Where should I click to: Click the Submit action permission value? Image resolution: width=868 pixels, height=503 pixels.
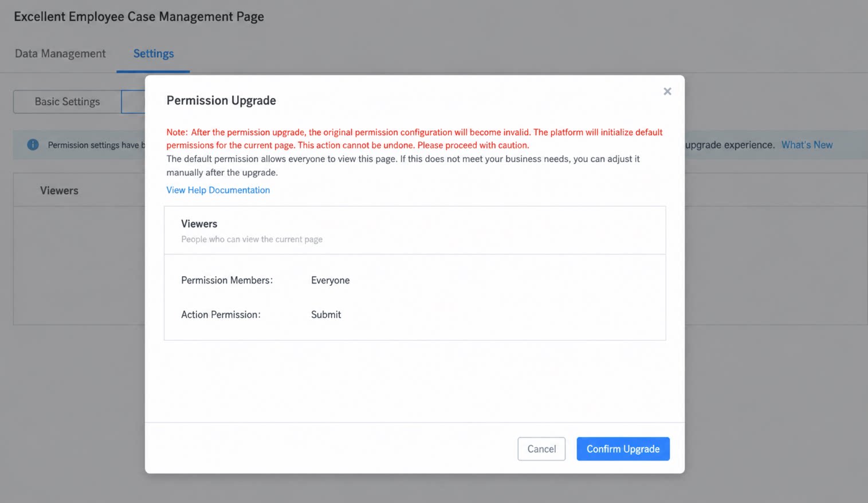326,315
